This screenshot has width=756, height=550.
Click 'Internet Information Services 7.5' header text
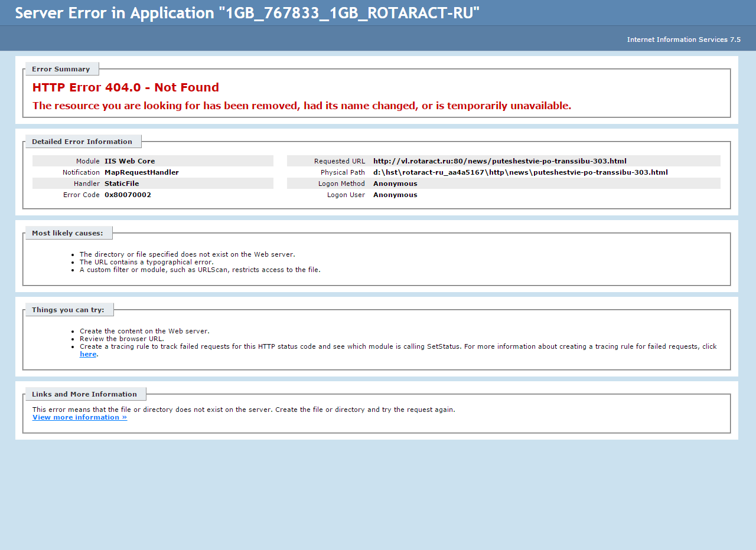[684, 40]
